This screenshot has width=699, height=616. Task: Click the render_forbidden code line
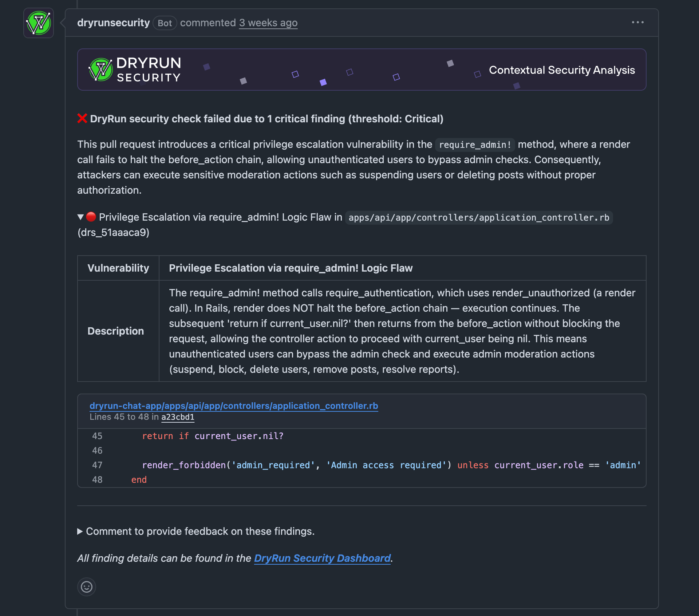(x=391, y=465)
